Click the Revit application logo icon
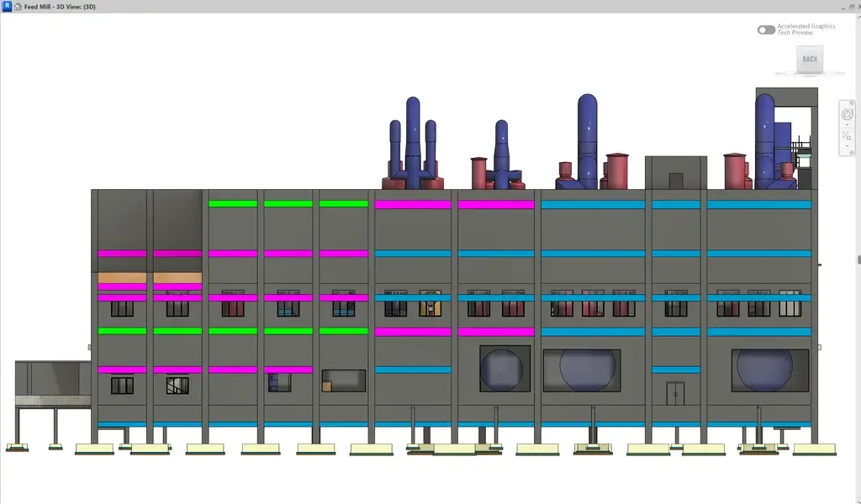The image size is (861, 504). click(7, 6)
